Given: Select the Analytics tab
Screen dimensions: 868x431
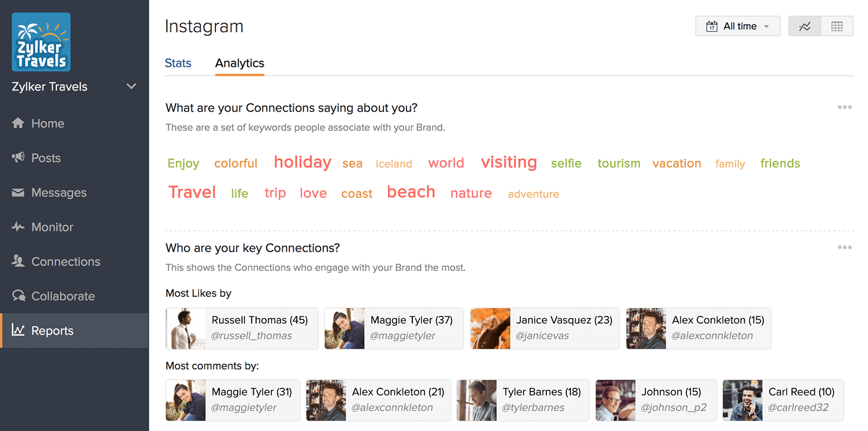Looking at the screenshot, I should pyautogui.click(x=239, y=64).
